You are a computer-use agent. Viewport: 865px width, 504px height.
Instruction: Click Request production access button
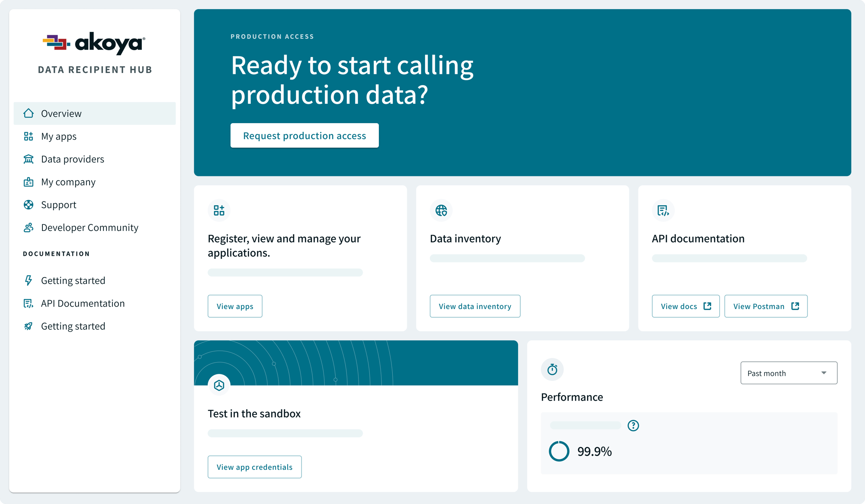304,135
